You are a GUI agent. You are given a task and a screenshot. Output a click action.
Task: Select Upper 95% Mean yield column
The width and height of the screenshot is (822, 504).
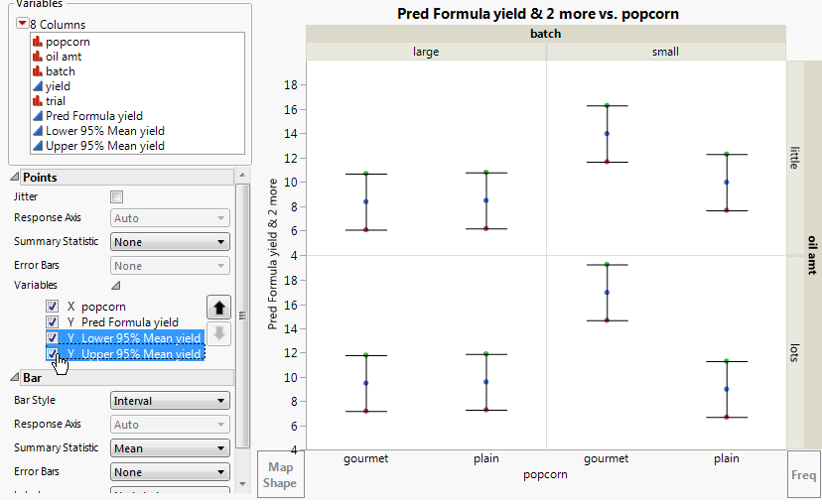[x=104, y=146]
